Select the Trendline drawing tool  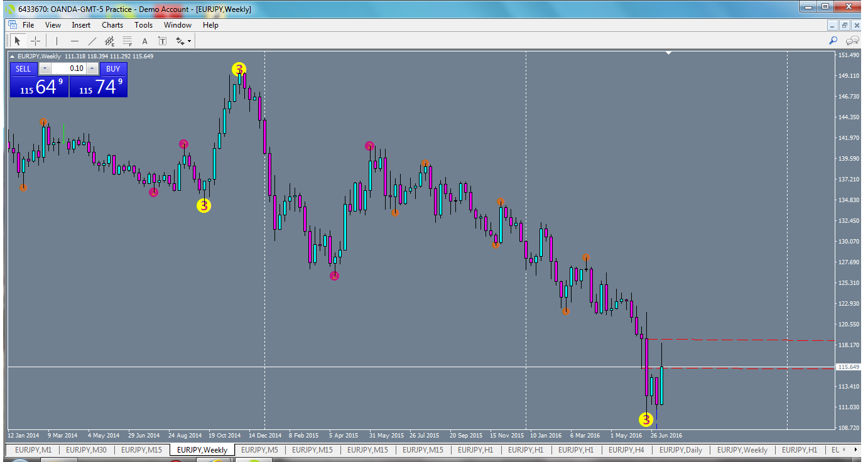click(x=92, y=40)
